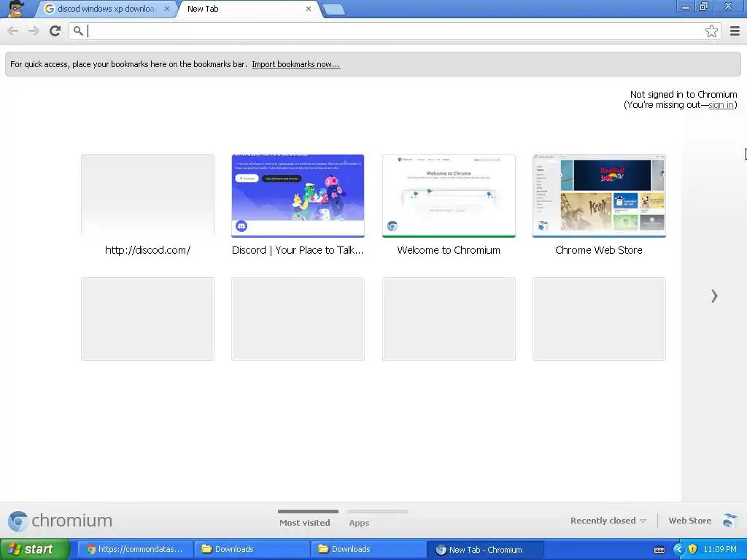Open the Discord | Your Place to Talk thumbnail
The width and height of the screenshot is (747, 560).
[298, 195]
